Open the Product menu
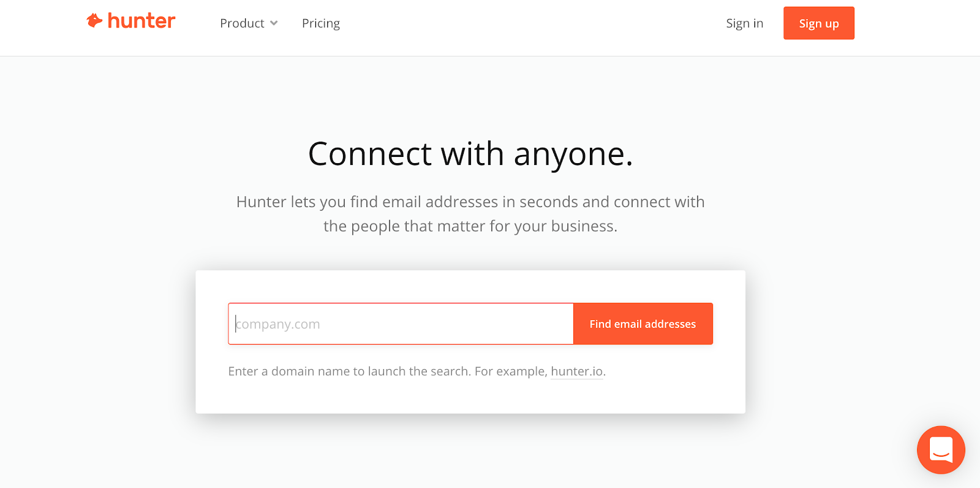980x488 pixels. point(243,23)
